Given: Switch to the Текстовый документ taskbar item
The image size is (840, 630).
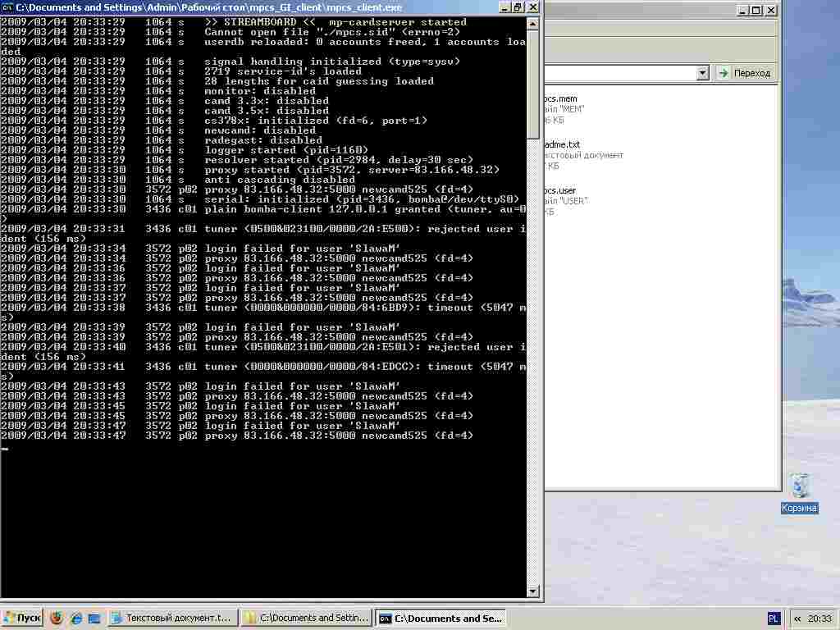Looking at the screenshot, I should [x=172, y=618].
